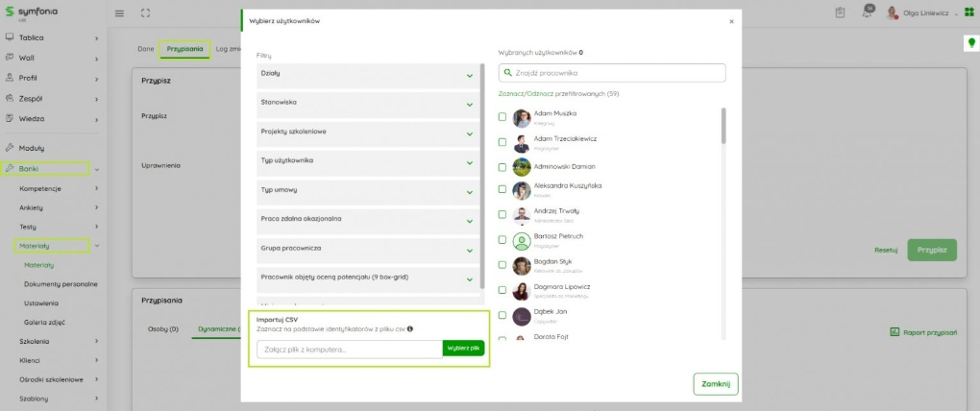
Task: Tick the checkbox for Bartosz Pietruch
Action: (x=502, y=240)
